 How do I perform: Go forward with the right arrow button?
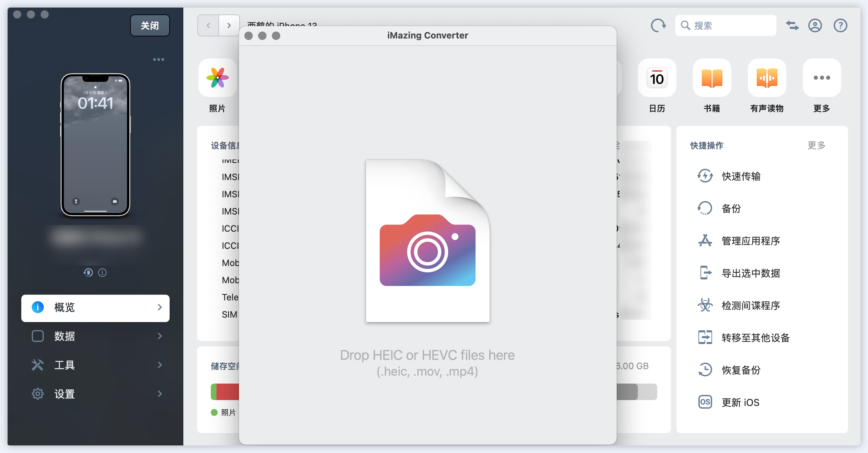229,25
